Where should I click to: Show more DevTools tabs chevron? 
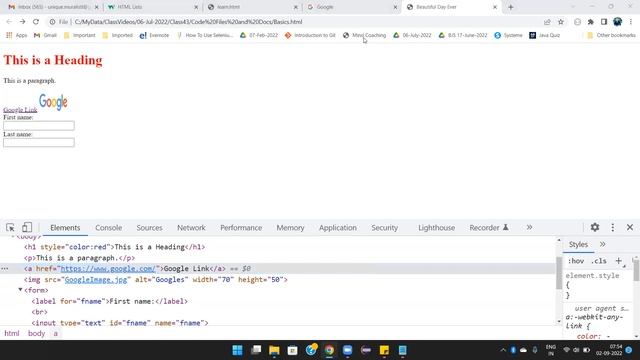tap(529, 227)
